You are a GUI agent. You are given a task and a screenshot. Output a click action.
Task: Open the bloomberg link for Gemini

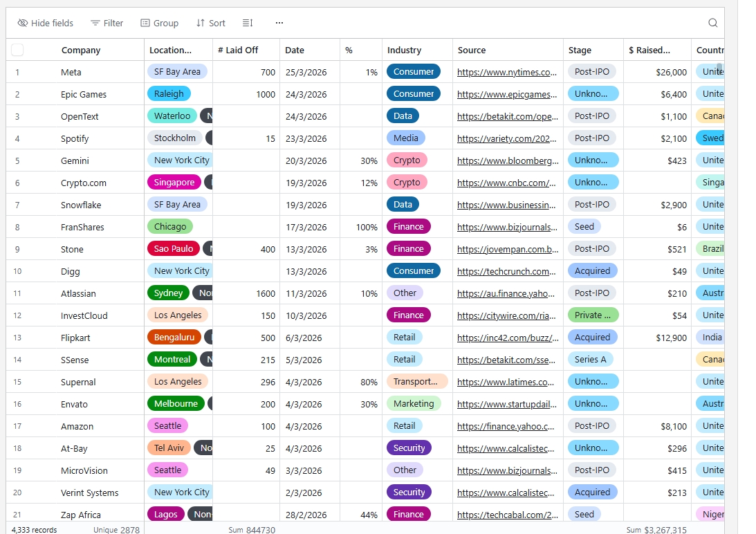tap(508, 161)
